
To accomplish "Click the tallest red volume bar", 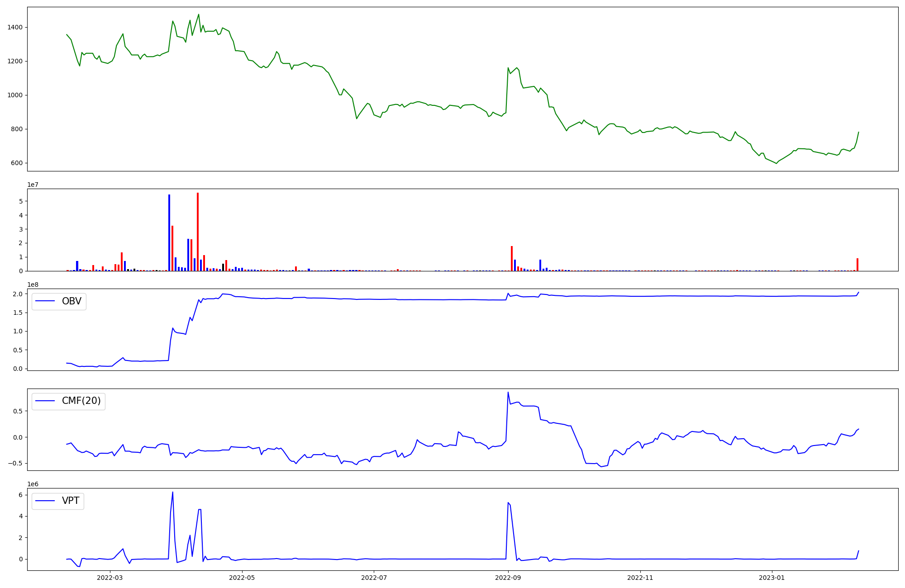I will 198,231.
